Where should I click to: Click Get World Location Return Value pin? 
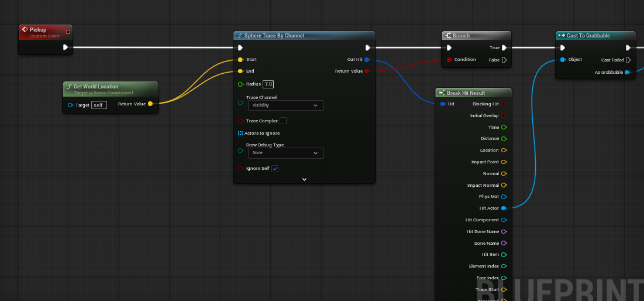(x=150, y=104)
